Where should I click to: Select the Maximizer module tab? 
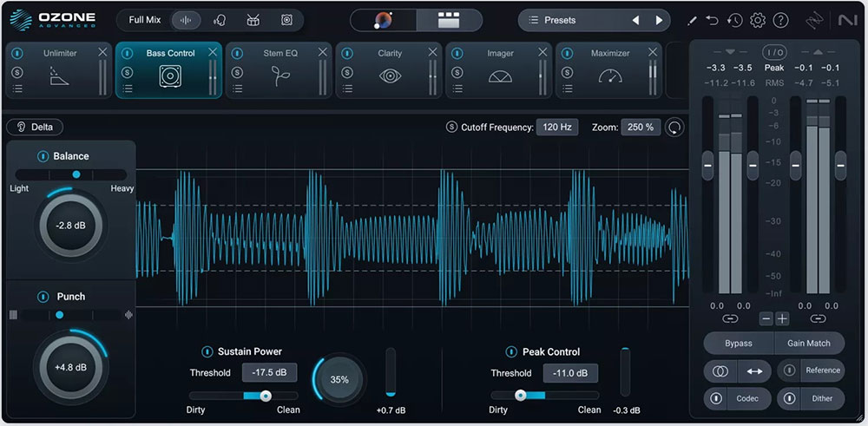point(610,72)
